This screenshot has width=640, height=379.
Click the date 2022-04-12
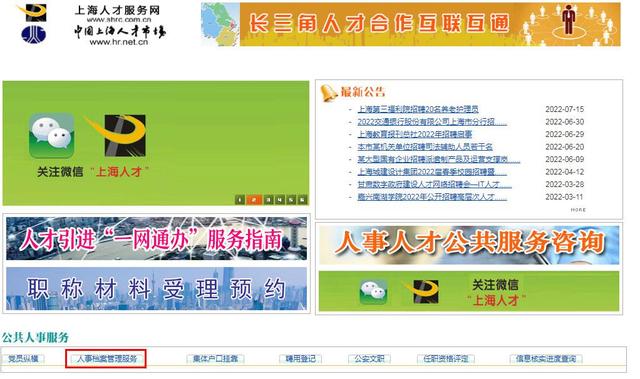564,172
